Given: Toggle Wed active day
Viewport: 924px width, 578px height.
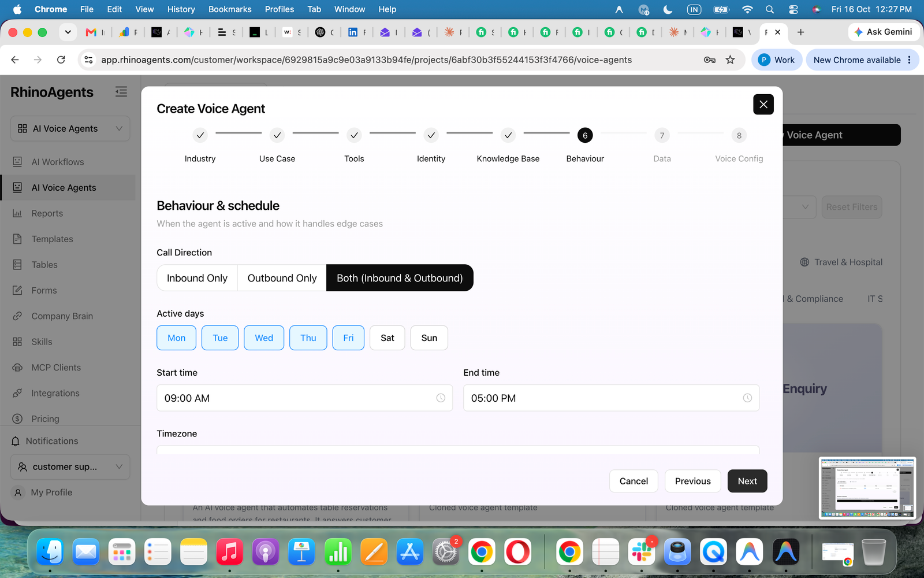Looking at the screenshot, I should 264,338.
